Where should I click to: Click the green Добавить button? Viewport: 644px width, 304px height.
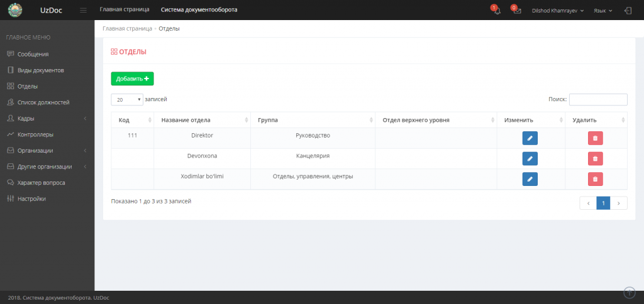pyautogui.click(x=132, y=79)
